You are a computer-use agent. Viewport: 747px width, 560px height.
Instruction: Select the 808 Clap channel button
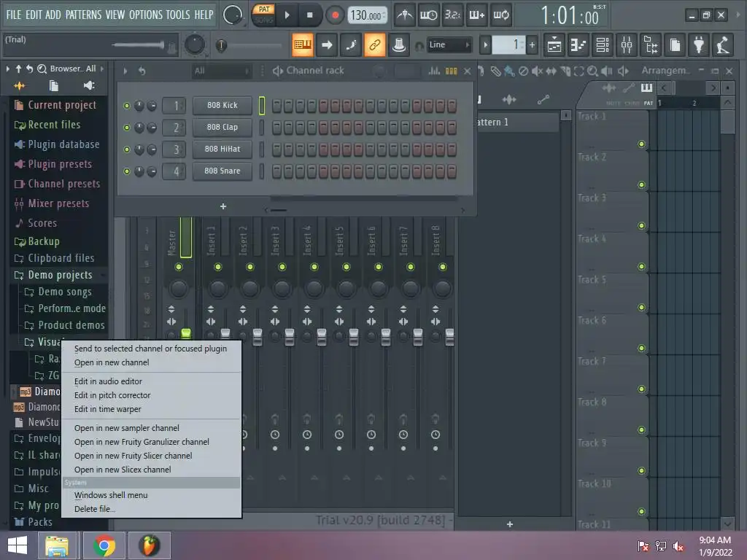coord(222,127)
